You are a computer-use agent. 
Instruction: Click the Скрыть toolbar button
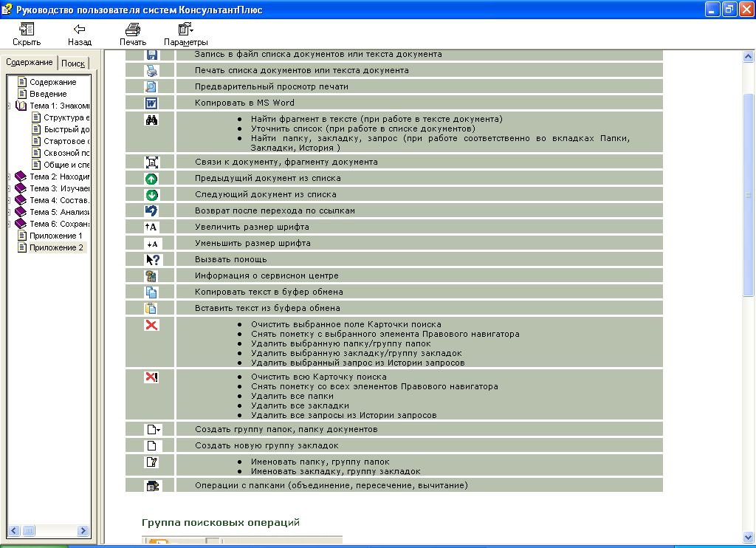(27, 35)
